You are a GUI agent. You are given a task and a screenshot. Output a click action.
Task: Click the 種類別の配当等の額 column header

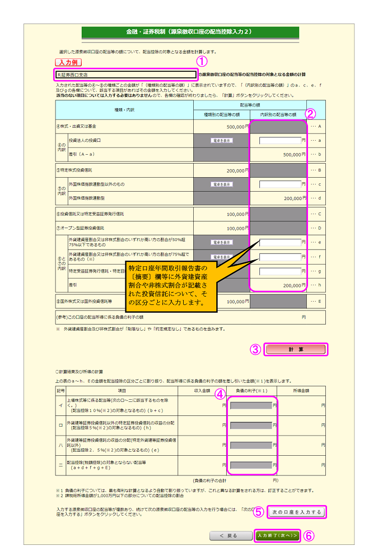(x=222, y=115)
